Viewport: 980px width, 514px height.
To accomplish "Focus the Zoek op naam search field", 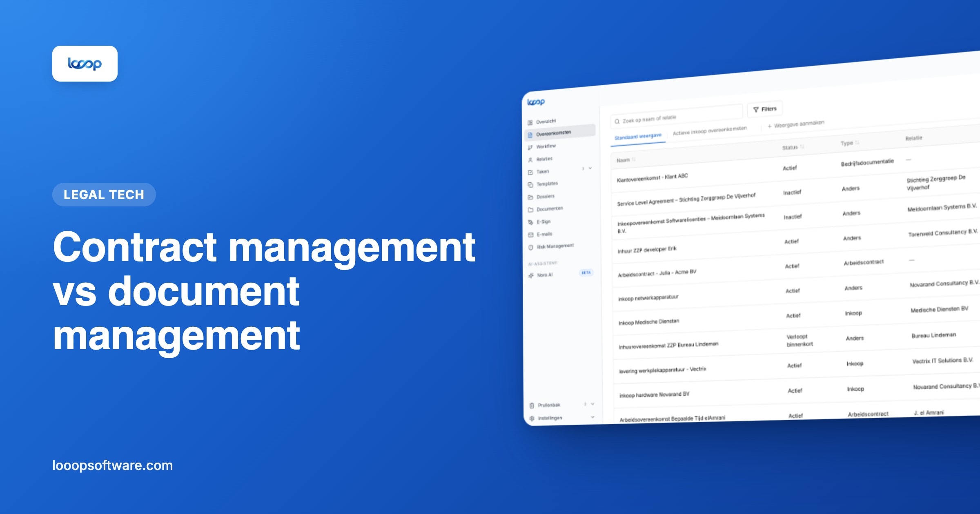I will click(x=676, y=117).
